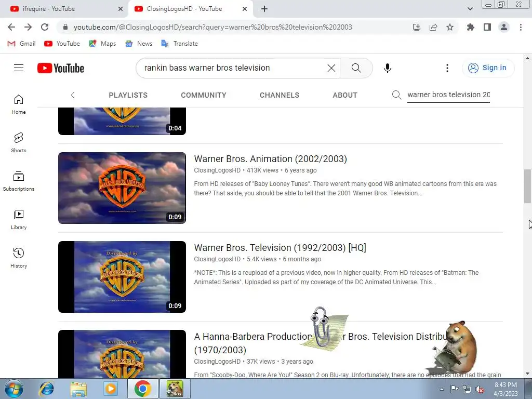Launch Internet Explorer from the taskbar
This screenshot has width=532, height=399.
coord(46,389)
